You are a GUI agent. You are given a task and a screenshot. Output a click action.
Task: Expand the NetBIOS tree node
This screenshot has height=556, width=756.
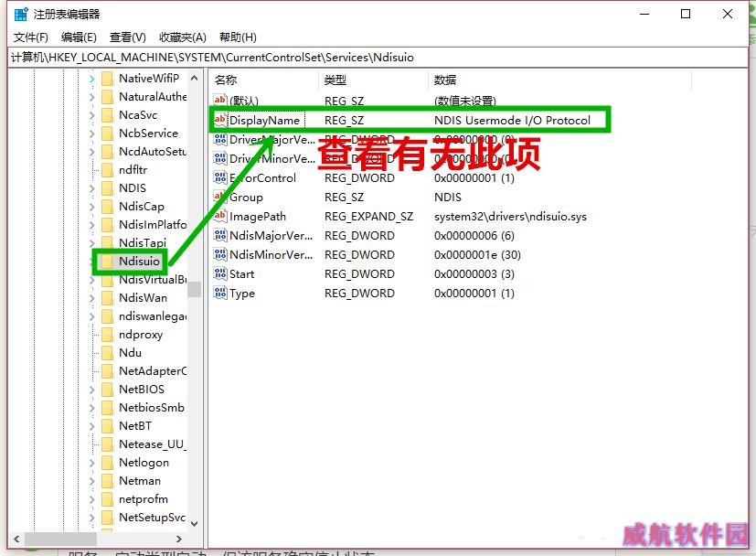(91, 390)
